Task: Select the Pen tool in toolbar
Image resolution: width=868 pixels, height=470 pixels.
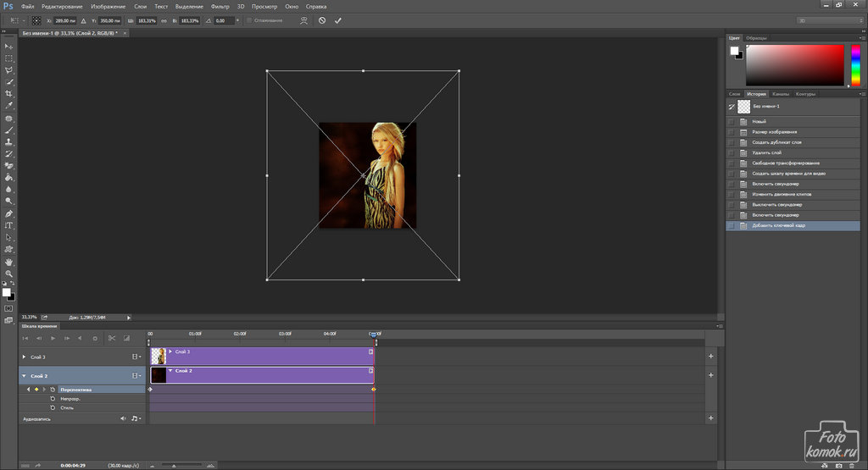Action: coord(8,213)
